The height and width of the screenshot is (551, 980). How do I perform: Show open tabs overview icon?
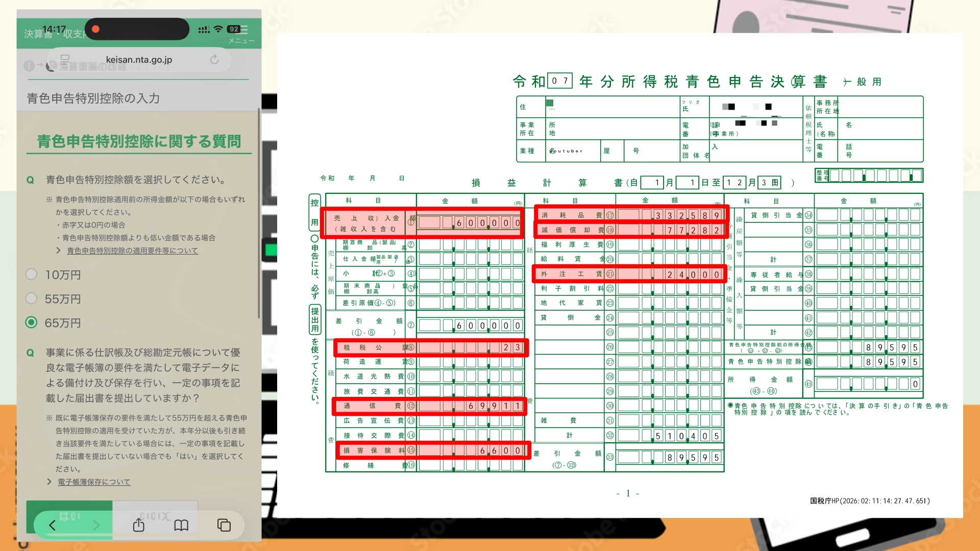click(224, 525)
